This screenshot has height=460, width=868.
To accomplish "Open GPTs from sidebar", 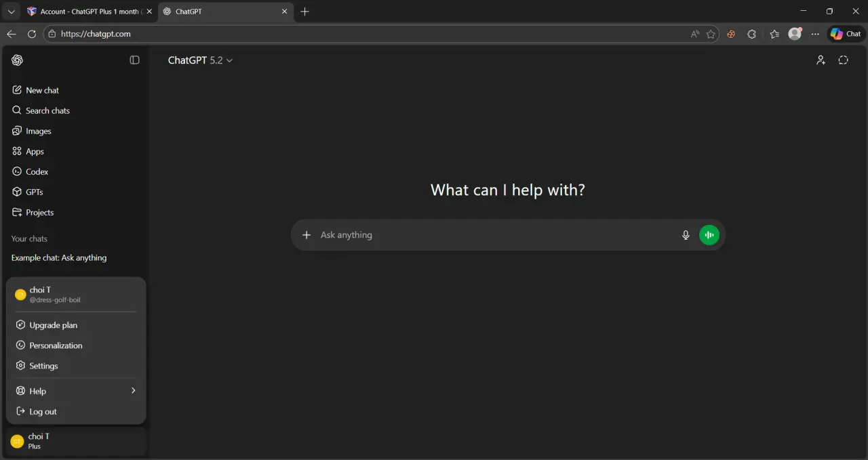I will 75,192.
